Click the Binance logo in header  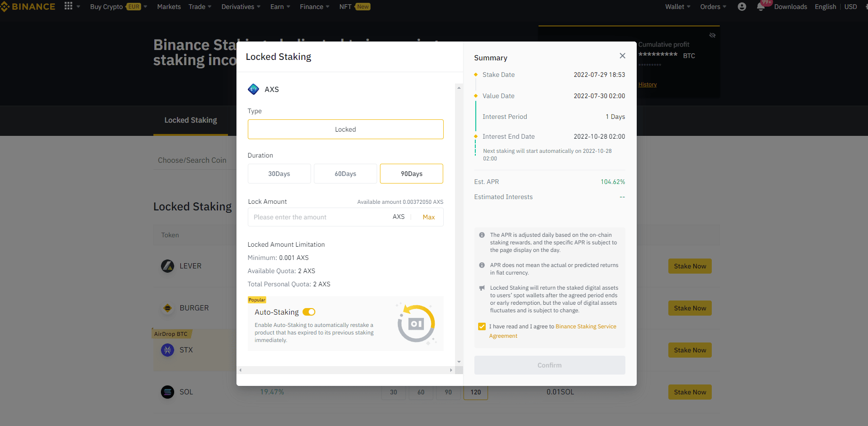(x=28, y=7)
